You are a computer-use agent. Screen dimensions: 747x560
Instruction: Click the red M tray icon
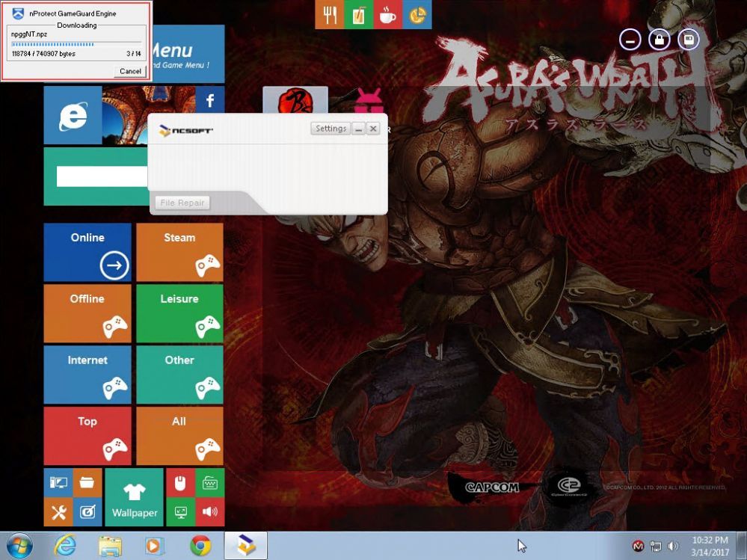pos(638,547)
